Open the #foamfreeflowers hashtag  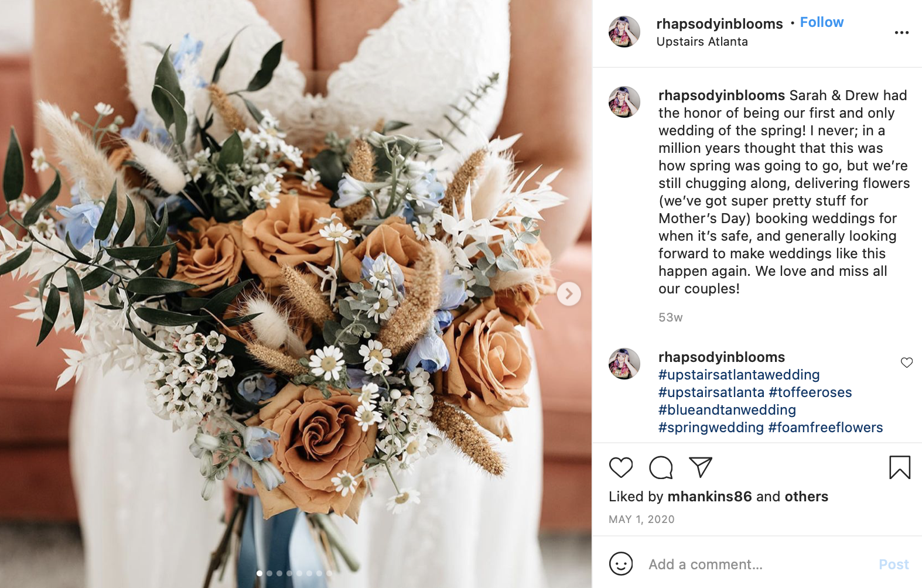(x=825, y=428)
